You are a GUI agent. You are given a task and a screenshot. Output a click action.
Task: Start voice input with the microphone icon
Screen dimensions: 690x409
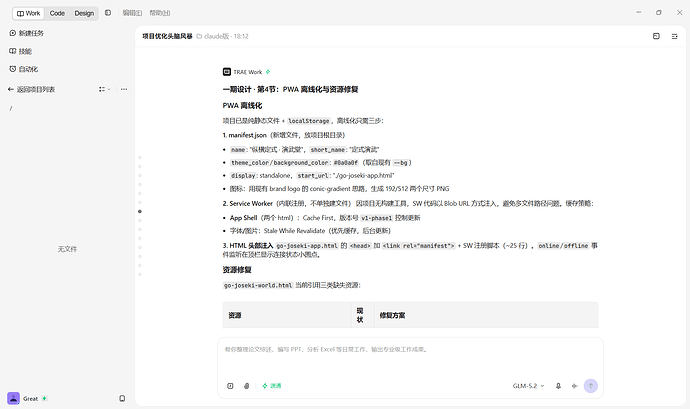pos(558,386)
